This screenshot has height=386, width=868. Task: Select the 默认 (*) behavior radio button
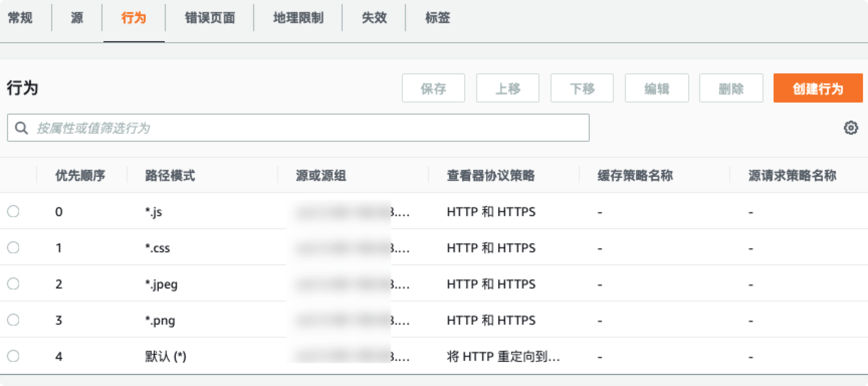pyautogui.click(x=14, y=356)
